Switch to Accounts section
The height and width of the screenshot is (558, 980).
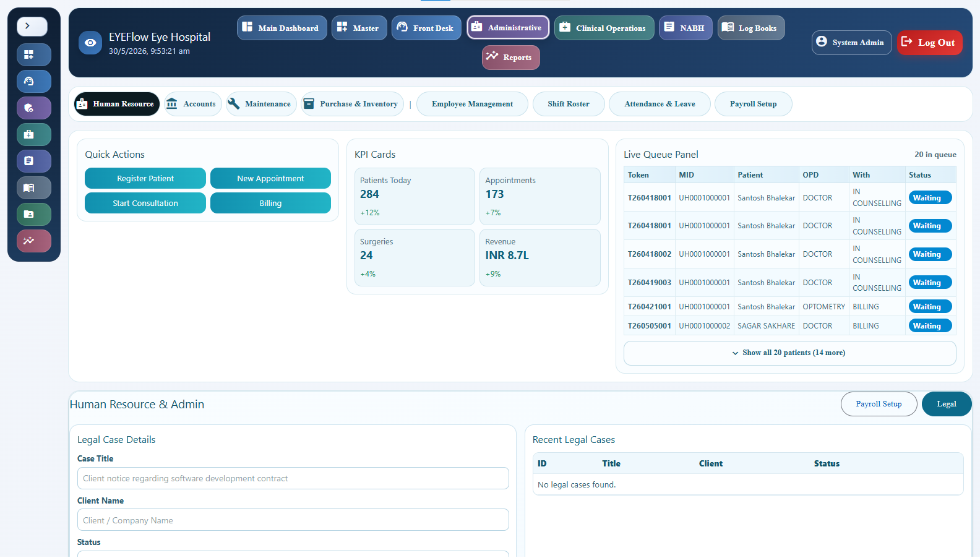coord(192,104)
